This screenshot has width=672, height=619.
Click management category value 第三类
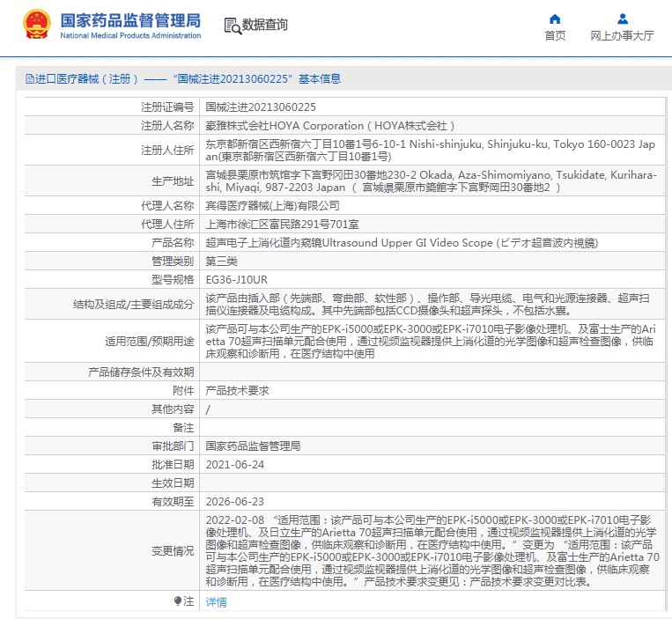pyautogui.click(x=222, y=261)
